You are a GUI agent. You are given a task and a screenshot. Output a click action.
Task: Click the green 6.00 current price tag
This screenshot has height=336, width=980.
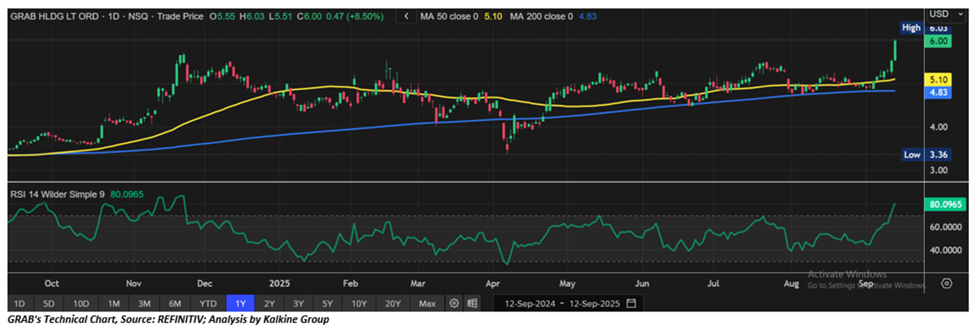(938, 42)
